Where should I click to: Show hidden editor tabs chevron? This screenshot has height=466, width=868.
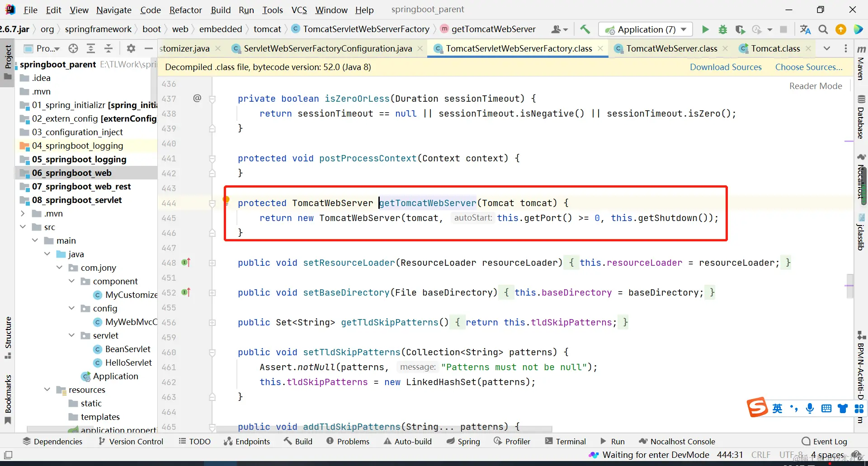[827, 48]
